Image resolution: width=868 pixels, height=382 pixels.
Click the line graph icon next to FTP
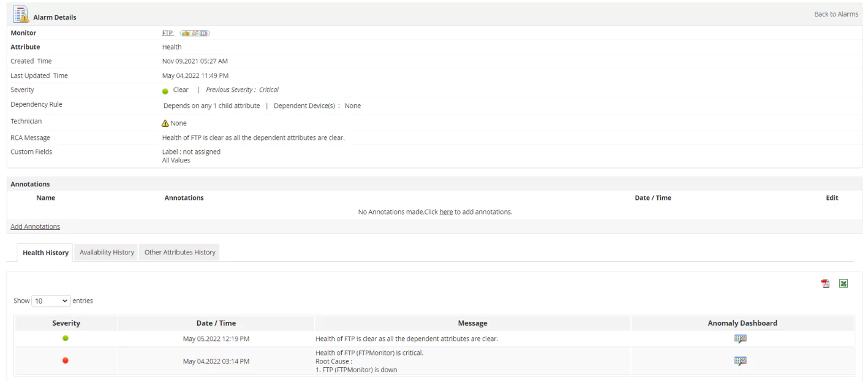tap(195, 33)
